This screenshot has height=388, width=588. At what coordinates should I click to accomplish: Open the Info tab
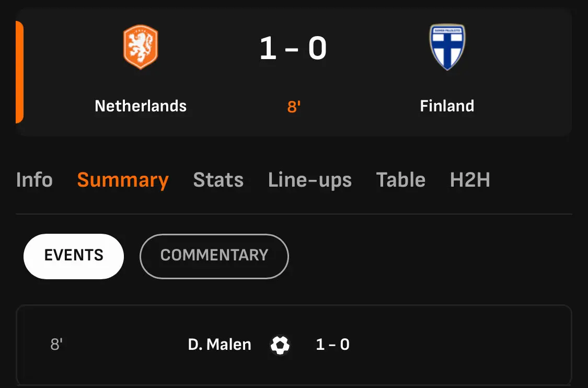tap(34, 180)
